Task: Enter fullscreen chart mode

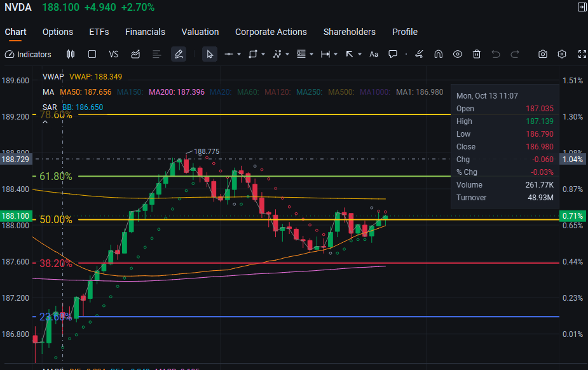Action: click(x=582, y=55)
